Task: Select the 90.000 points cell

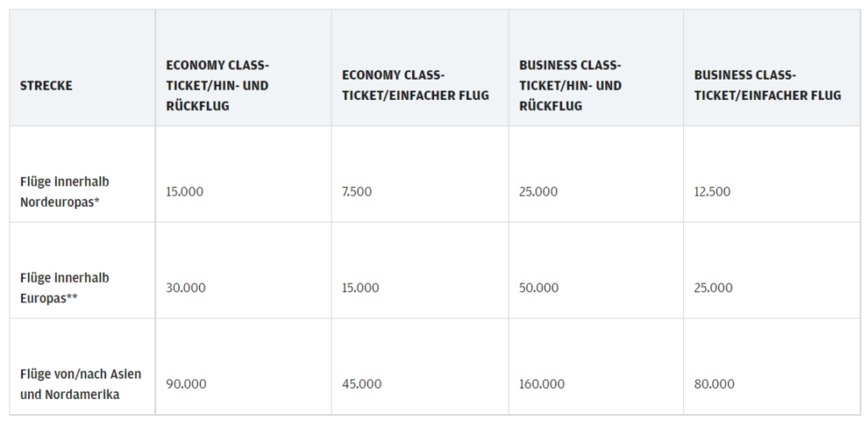Action: pos(186,385)
